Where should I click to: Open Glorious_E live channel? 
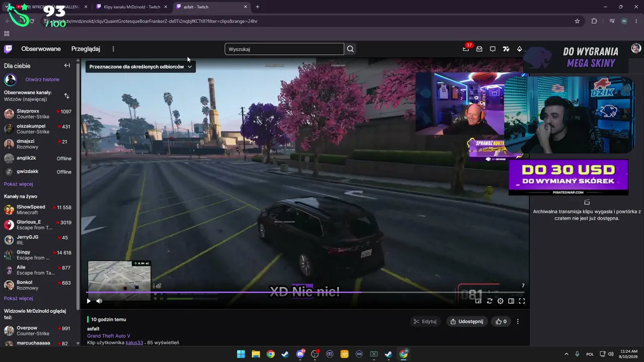pos(38,225)
